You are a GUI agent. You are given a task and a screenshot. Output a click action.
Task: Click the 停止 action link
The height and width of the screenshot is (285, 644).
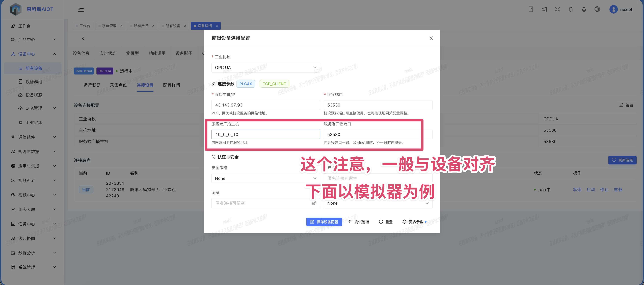[x=604, y=190]
